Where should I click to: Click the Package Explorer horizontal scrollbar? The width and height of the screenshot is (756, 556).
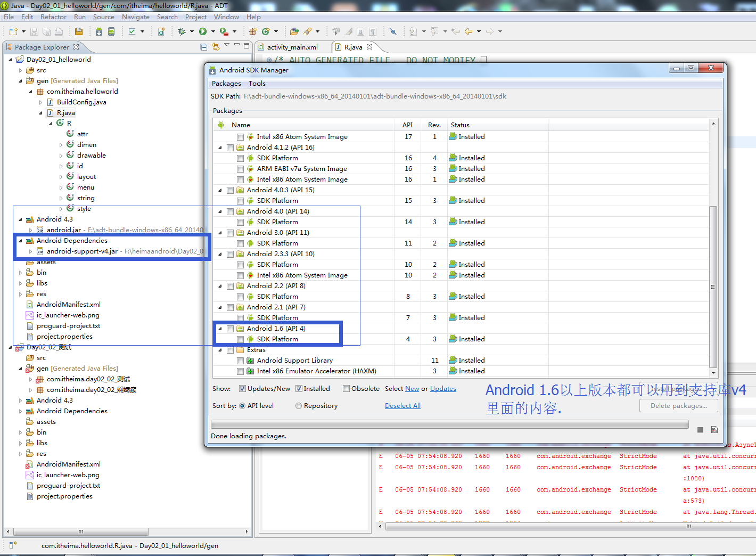(81, 532)
